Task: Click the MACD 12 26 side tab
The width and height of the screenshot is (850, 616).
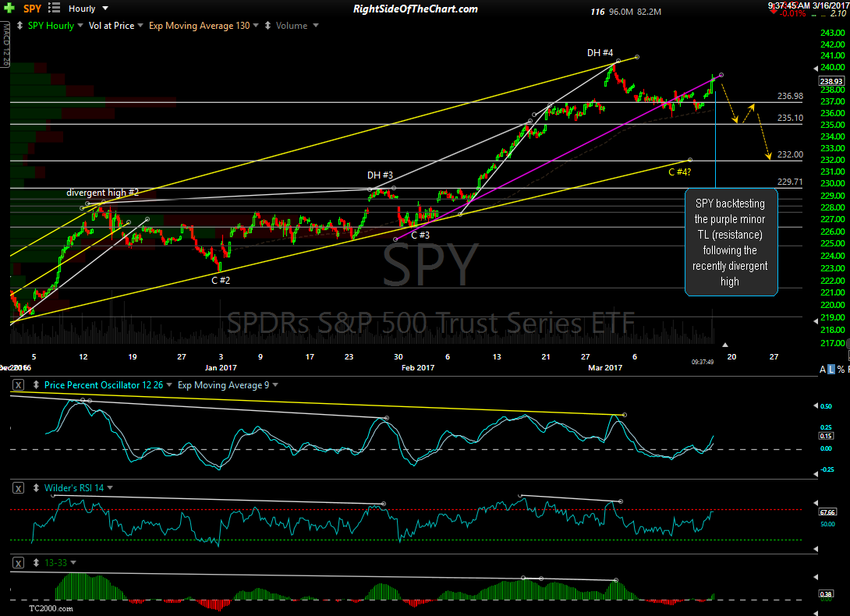Action: 4,44
